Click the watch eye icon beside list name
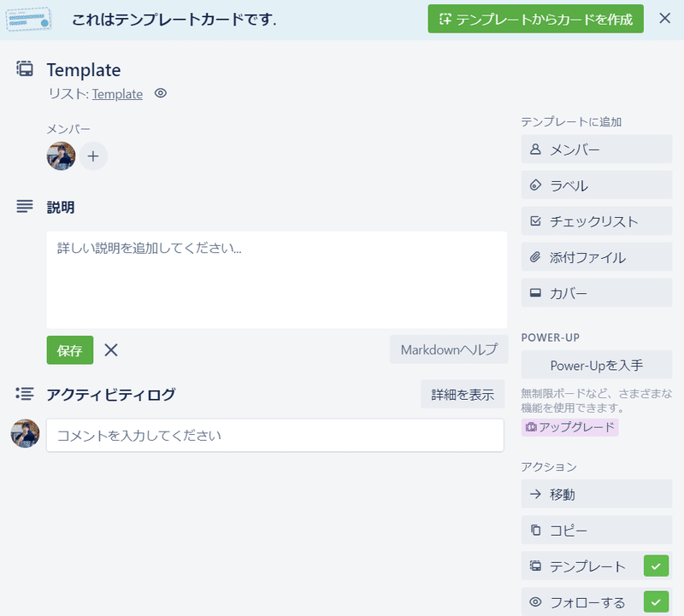Image resolution: width=684 pixels, height=616 pixels. pyautogui.click(x=160, y=94)
